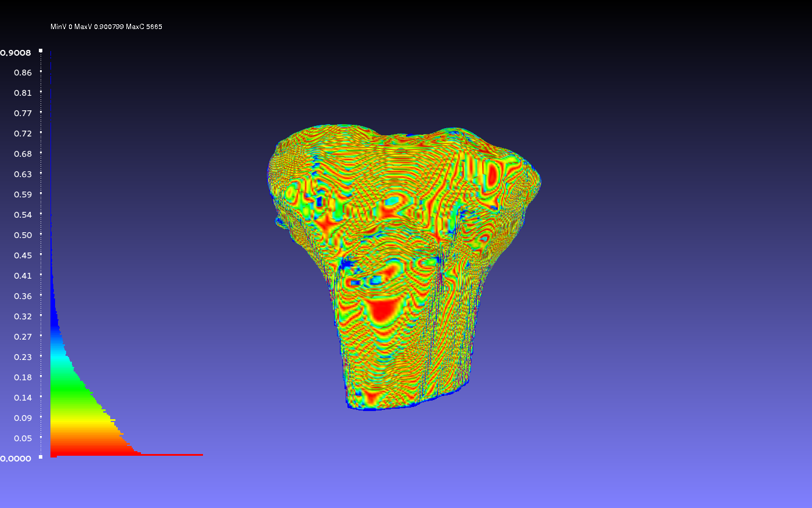Viewport: 812px width, 508px height.
Task: Click the MinV MaxV MaxC info text
Action: point(106,27)
